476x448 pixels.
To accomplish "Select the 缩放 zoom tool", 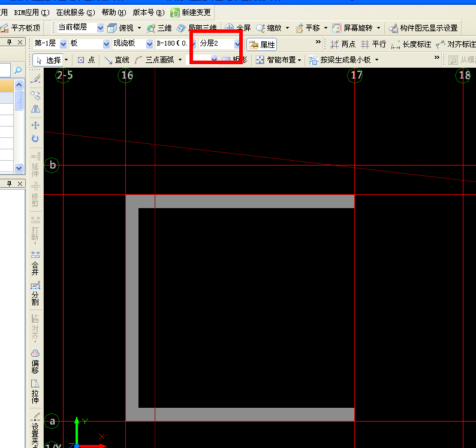I will click(x=269, y=28).
